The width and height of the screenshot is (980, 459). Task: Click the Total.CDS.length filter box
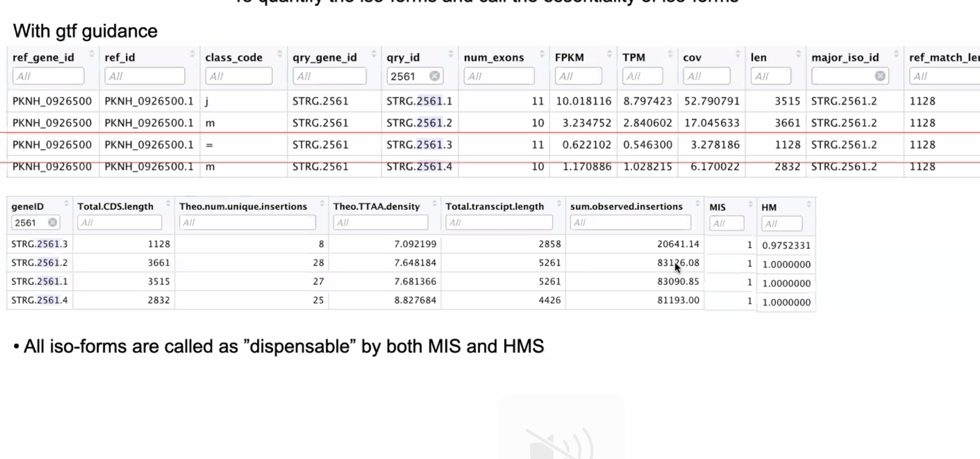119,223
